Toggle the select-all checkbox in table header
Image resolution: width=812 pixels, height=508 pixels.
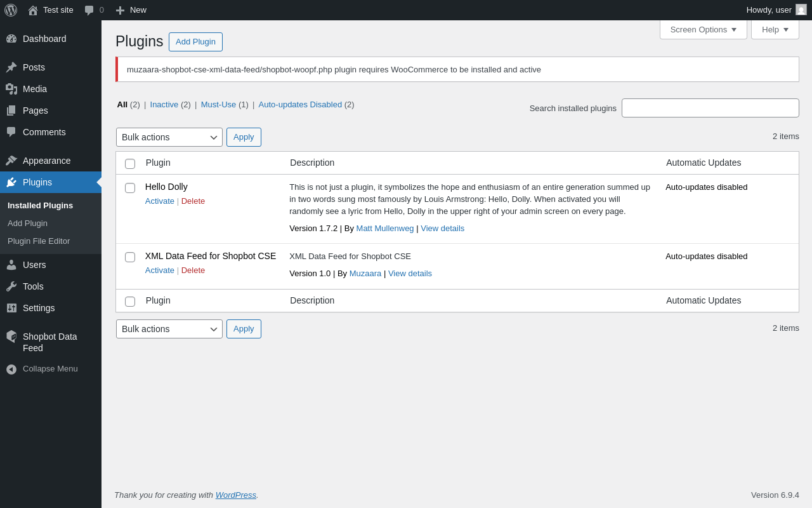[x=130, y=164]
